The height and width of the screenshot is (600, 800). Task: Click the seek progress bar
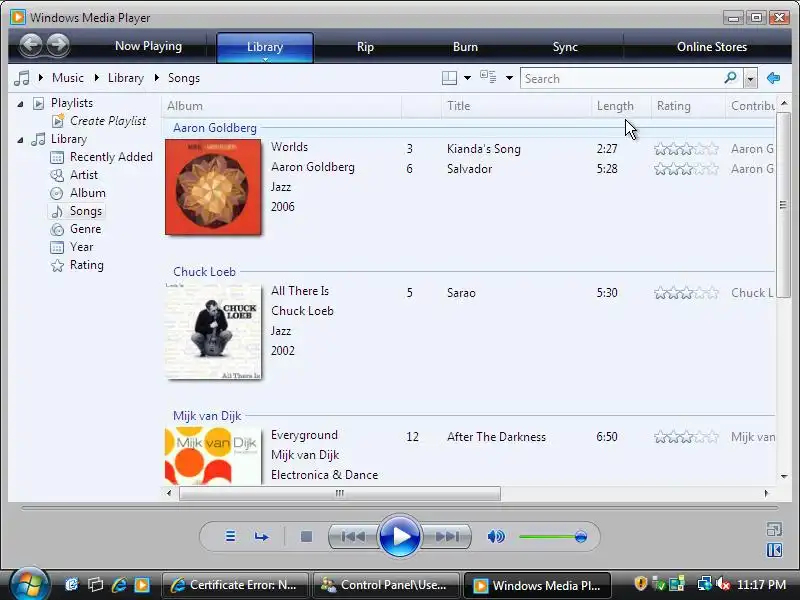[x=400, y=508]
